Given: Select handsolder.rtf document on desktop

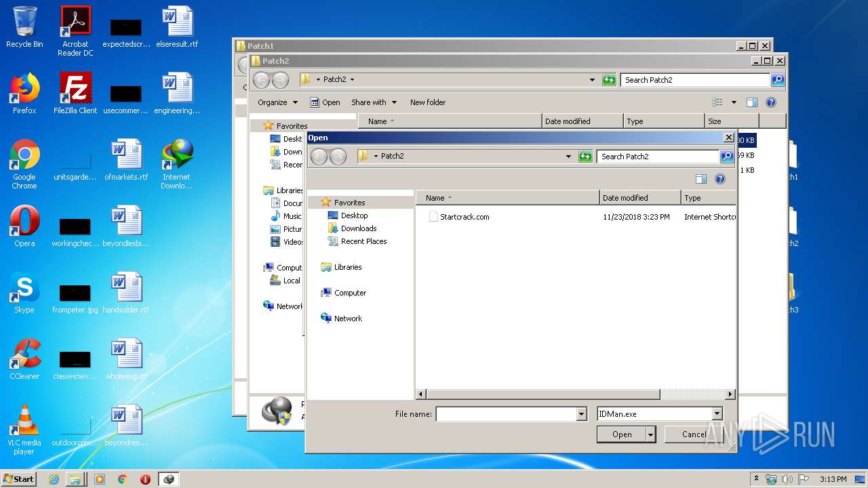Looking at the screenshot, I should 126,293.
